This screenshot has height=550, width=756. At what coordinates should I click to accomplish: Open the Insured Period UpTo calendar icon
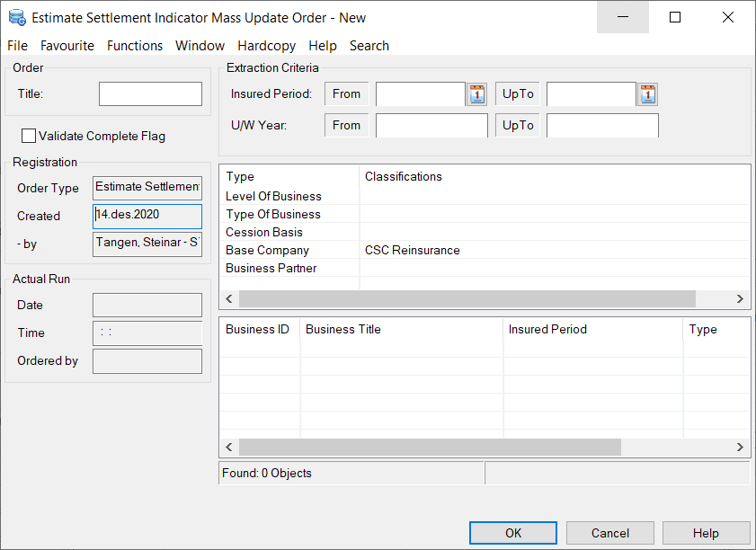(647, 93)
